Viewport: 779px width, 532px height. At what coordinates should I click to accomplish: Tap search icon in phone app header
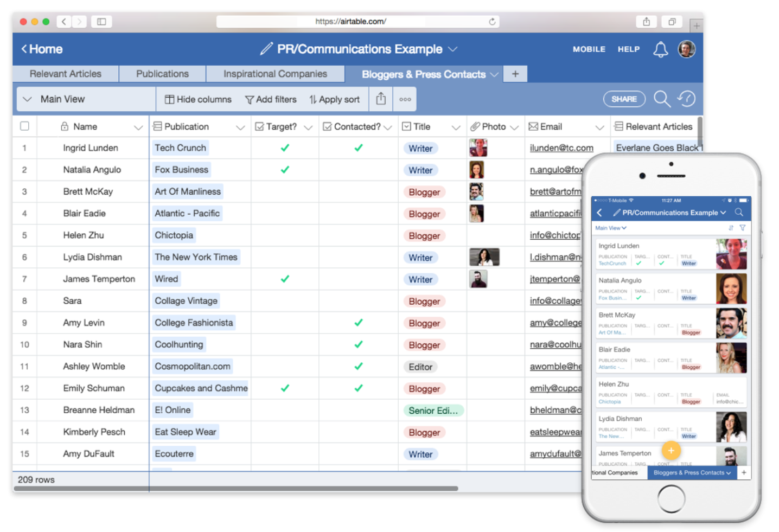(739, 213)
